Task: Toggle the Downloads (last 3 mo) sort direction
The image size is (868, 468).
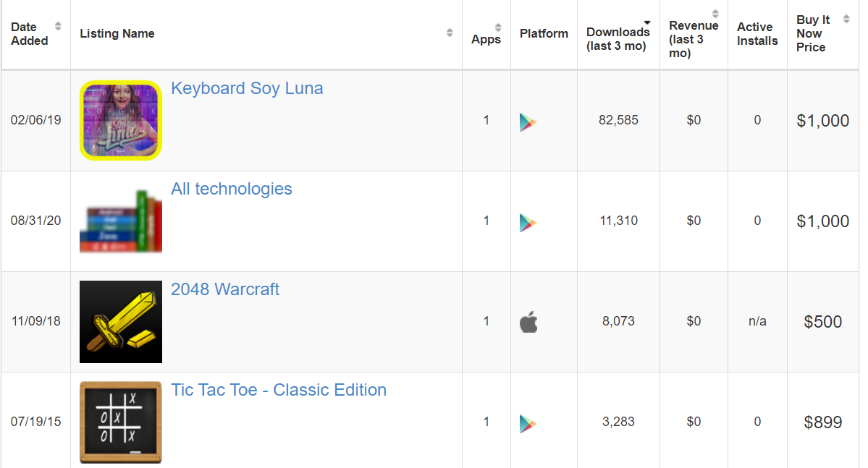Action: pyautogui.click(x=647, y=22)
